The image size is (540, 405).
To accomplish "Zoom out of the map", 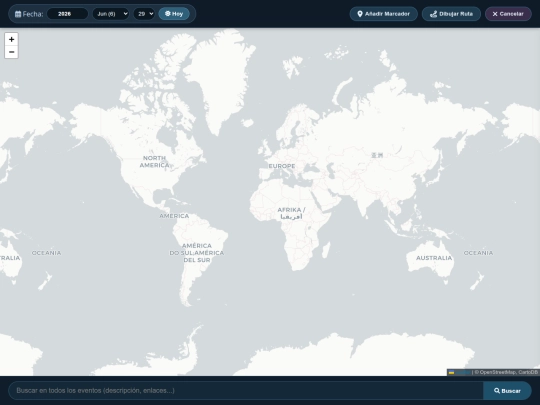I will 11,52.
